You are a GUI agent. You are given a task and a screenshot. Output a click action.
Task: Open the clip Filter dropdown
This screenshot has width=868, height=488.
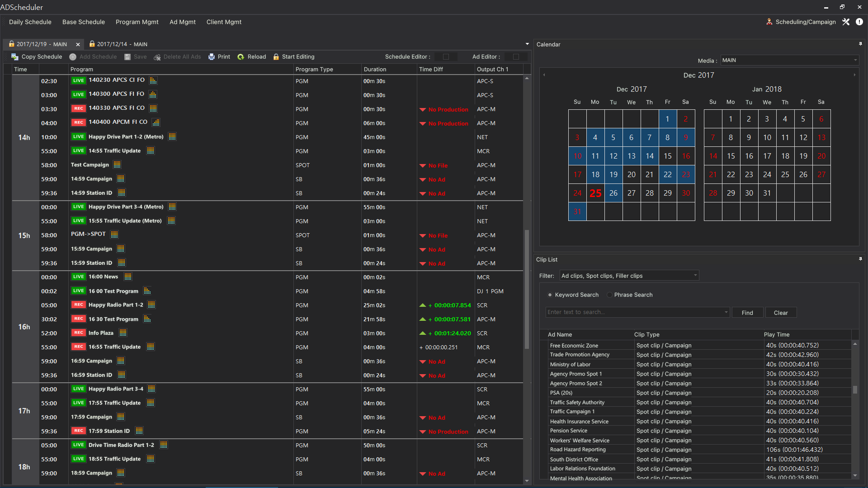[629, 276]
